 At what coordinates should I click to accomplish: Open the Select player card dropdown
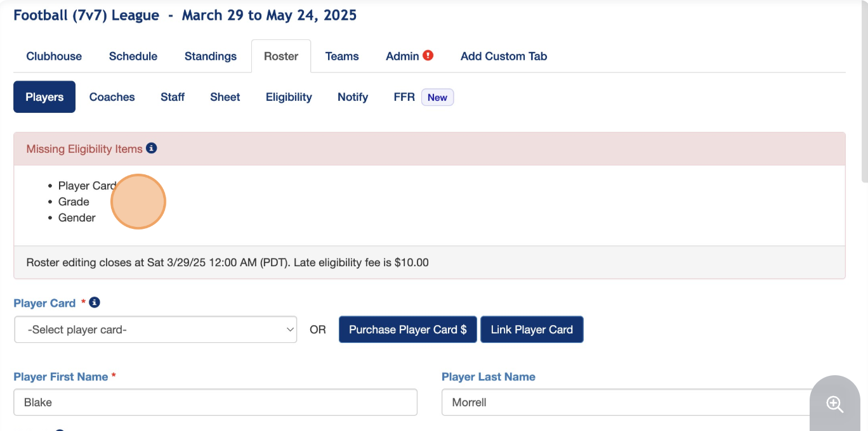point(155,330)
